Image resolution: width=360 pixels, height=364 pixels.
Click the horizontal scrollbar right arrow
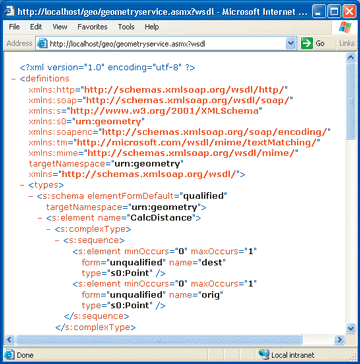coord(339,340)
